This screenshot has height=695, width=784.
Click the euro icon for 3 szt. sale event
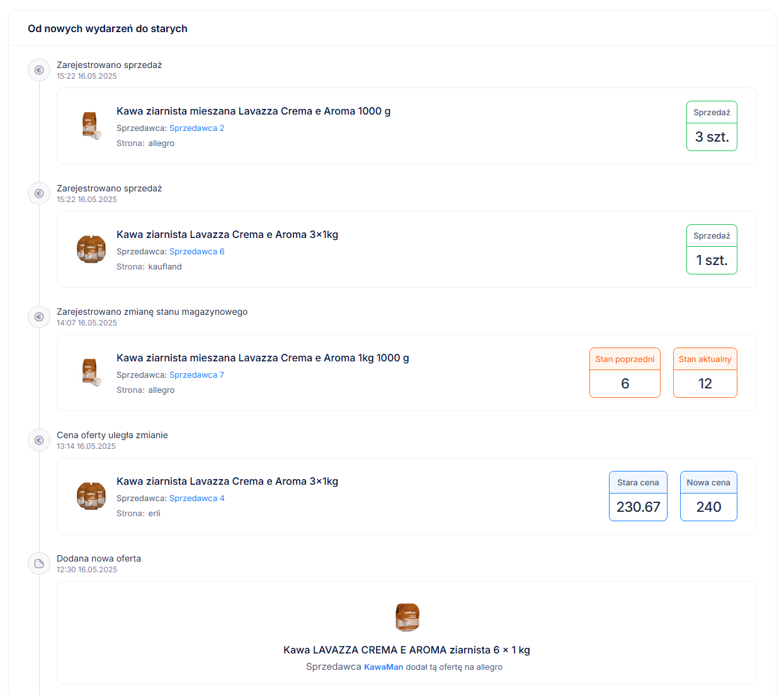click(39, 70)
